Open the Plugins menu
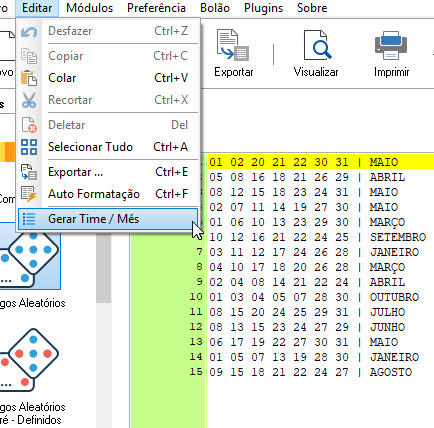 click(263, 8)
